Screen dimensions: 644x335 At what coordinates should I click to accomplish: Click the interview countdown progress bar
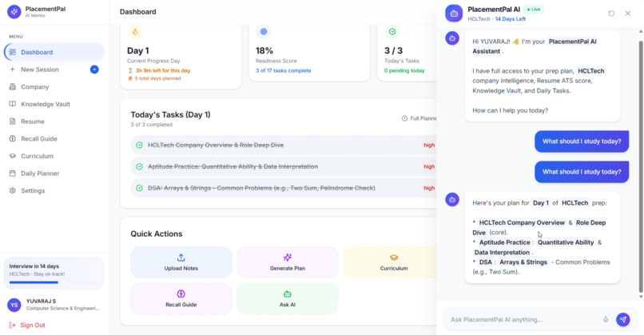pos(54,282)
